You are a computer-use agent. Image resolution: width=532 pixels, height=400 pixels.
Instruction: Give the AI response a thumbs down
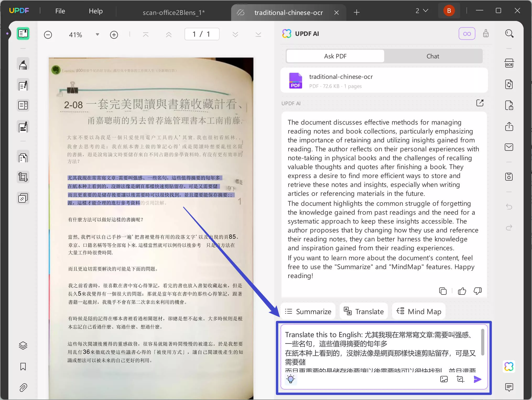tap(477, 291)
